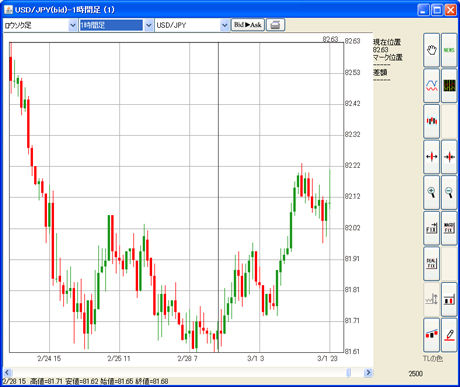Widen candle spacing with outward arrows icon
This screenshot has height=387, width=460.
point(431,157)
